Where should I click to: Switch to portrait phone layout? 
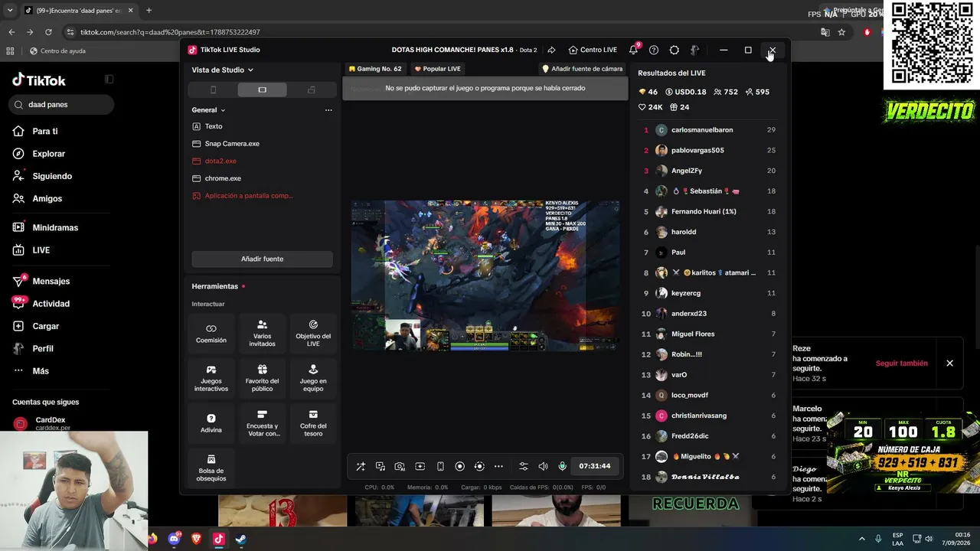213,90
